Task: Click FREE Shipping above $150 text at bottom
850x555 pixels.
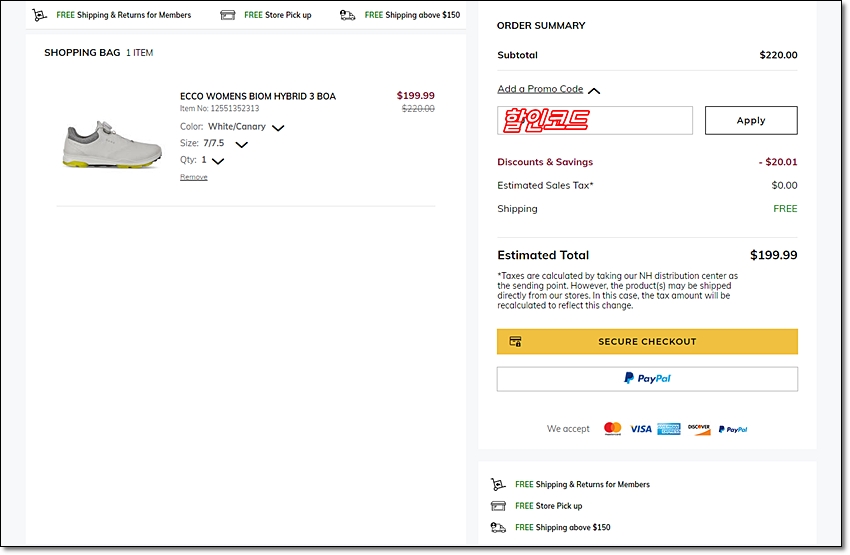Action: coord(563,527)
